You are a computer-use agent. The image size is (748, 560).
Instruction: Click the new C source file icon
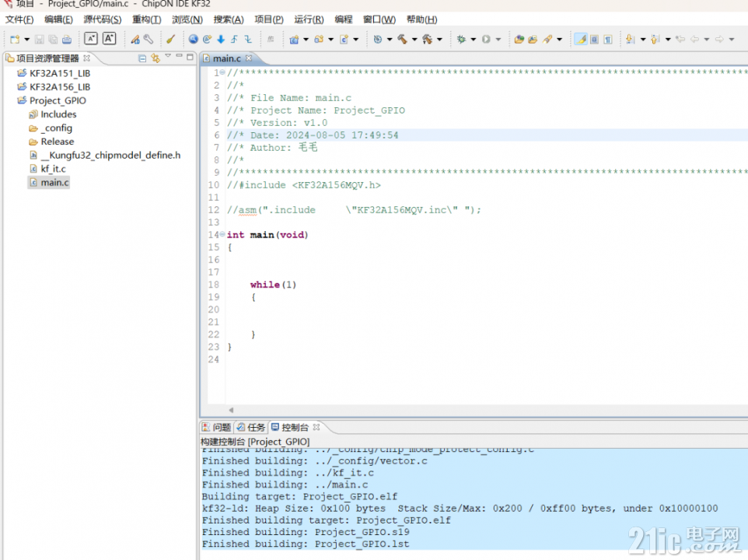tap(344, 39)
